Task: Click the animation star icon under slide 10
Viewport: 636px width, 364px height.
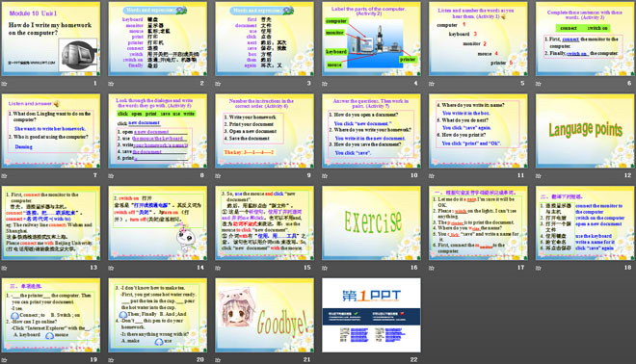Action: (325, 176)
